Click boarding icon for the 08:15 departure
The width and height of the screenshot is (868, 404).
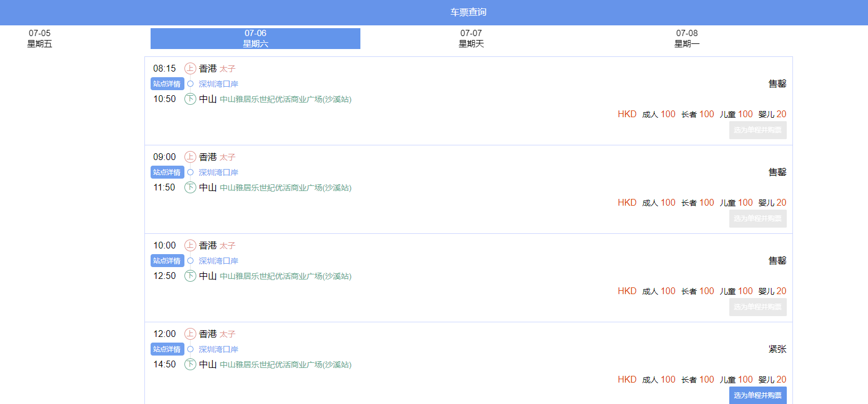pos(190,69)
